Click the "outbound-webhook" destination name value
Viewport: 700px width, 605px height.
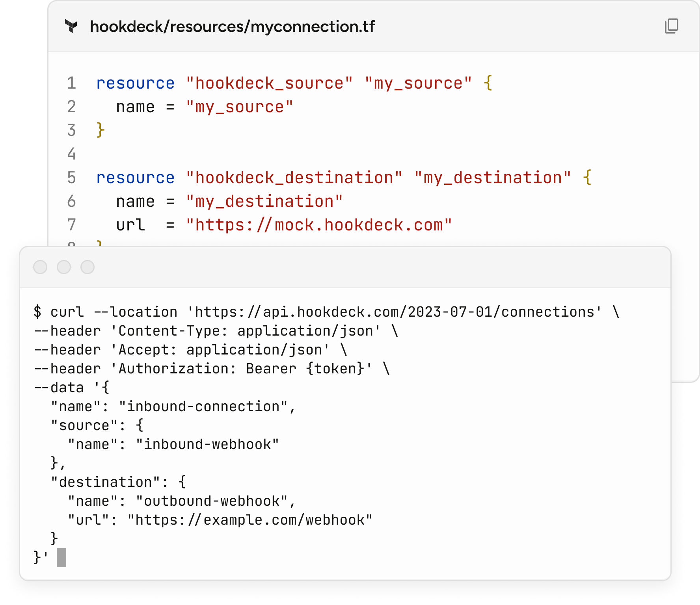coord(212,501)
